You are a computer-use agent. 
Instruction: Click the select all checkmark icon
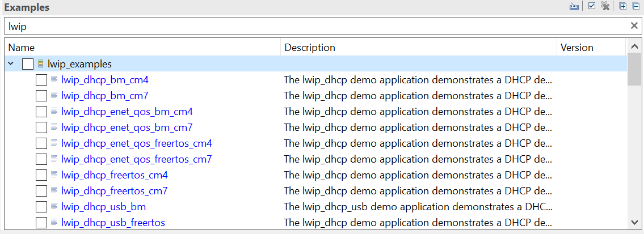(592, 7)
